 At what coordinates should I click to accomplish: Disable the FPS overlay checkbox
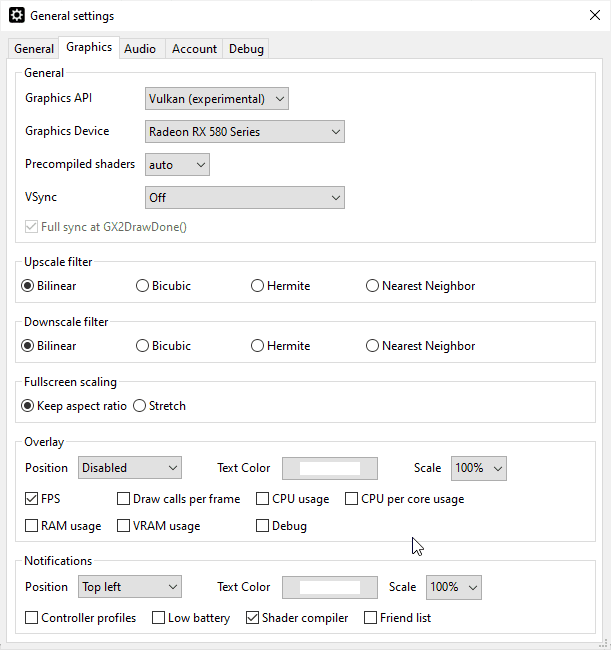click(32, 499)
